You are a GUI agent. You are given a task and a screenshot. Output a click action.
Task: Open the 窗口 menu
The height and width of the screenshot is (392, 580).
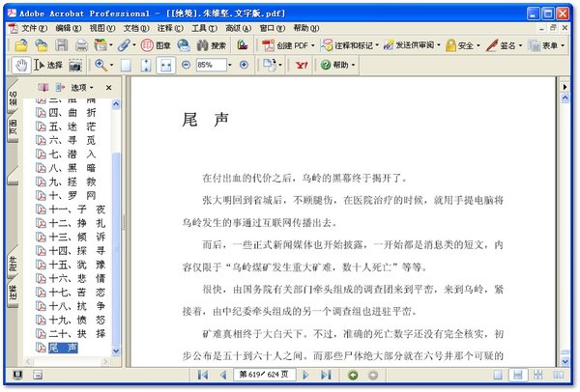[273, 28]
